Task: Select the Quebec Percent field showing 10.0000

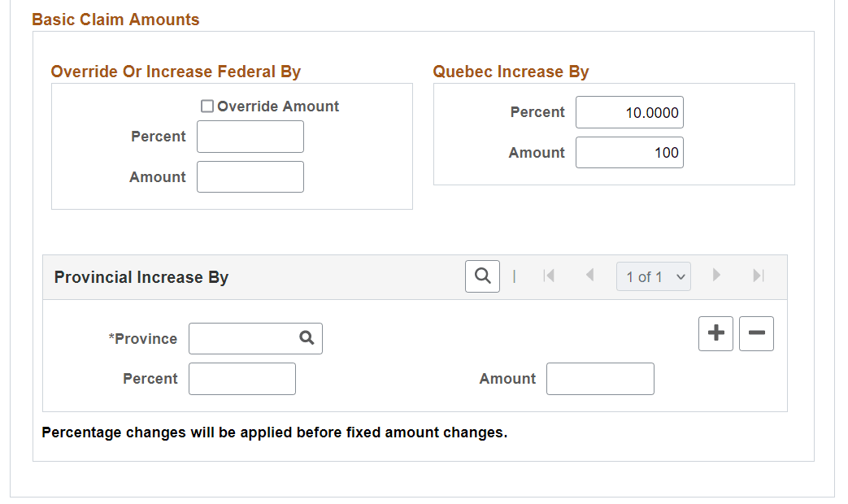Action: click(x=629, y=112)
